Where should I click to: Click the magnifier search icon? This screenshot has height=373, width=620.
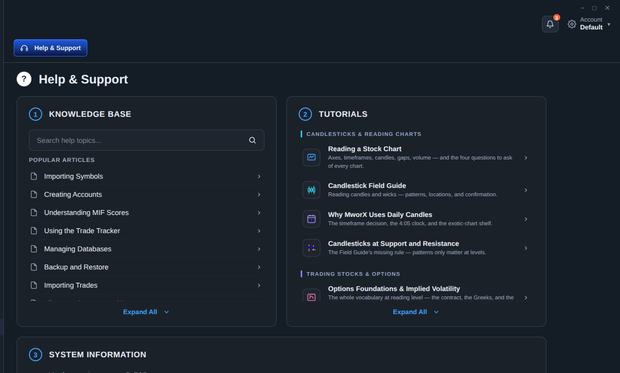(x=252, y=140)
